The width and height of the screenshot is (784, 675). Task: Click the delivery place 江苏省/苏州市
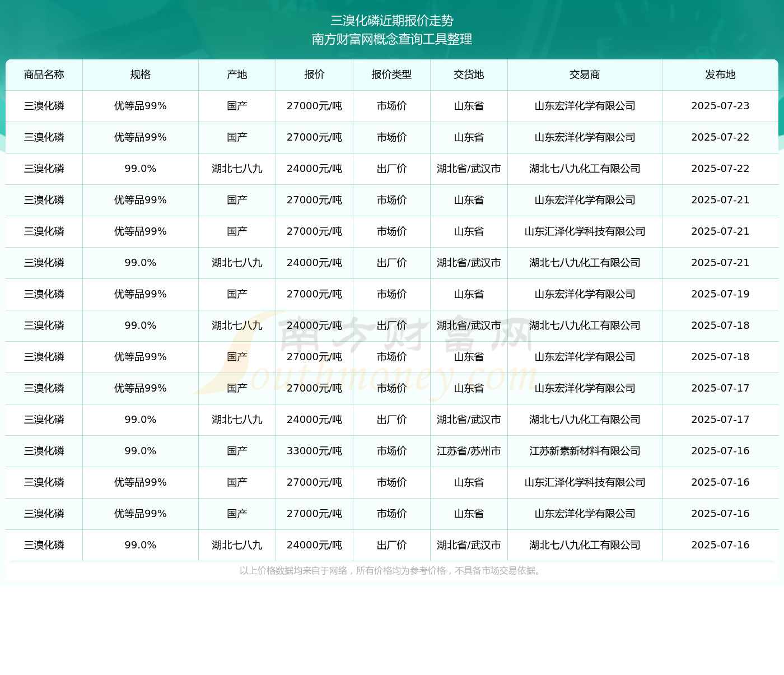pos(469,451)
